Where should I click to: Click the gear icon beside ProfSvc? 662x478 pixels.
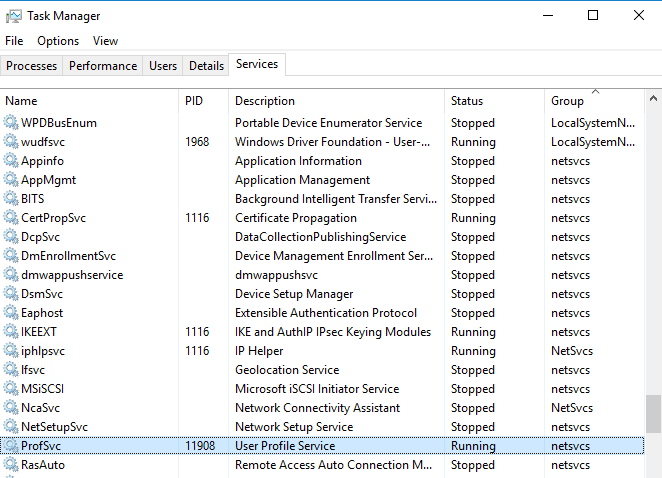[11, 445]
